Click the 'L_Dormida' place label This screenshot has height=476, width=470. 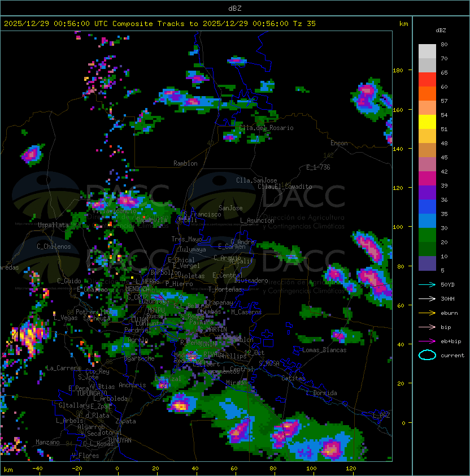pyautogui.click(x=321, y=393)
